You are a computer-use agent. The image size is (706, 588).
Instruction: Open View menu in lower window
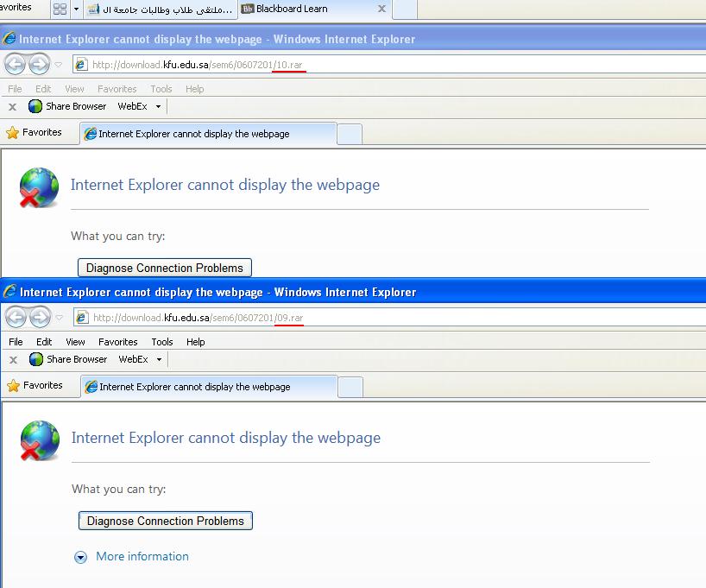[75, 342]
